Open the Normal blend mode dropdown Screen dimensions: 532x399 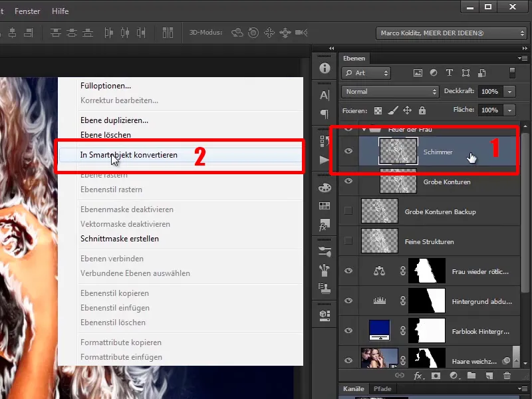tap(390, 92)
